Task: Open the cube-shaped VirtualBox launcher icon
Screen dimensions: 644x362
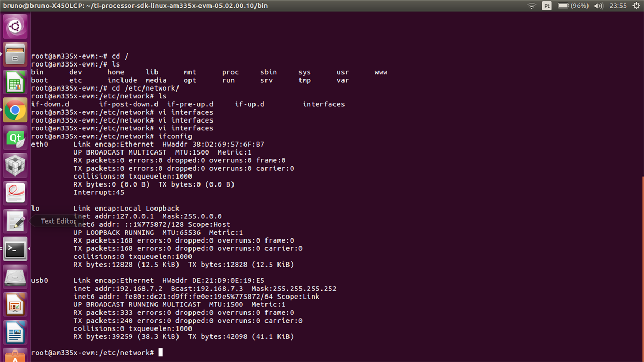Action: [15, 166]
